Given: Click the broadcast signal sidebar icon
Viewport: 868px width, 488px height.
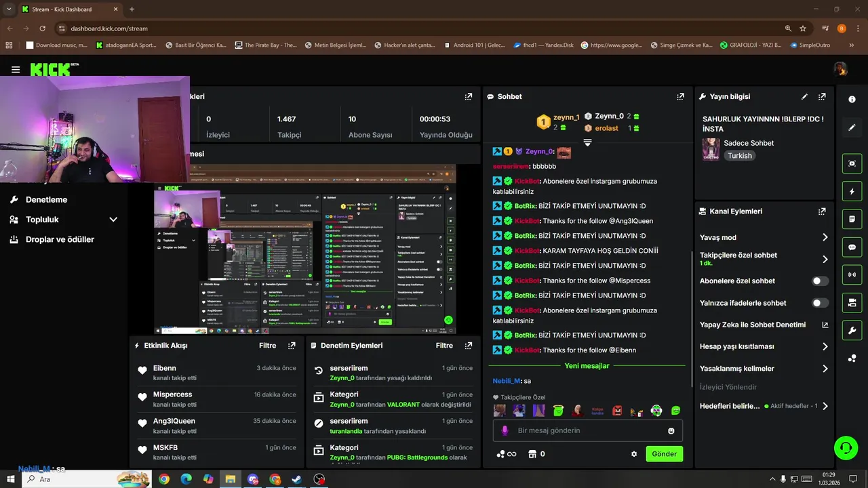Looking at the screenshot, I should point(852,275).
